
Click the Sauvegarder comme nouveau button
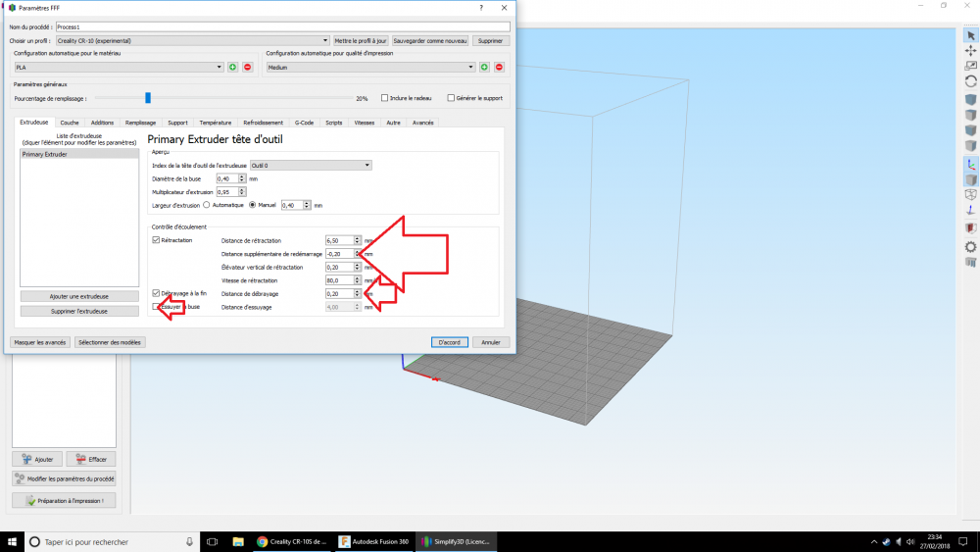point(430,40)
